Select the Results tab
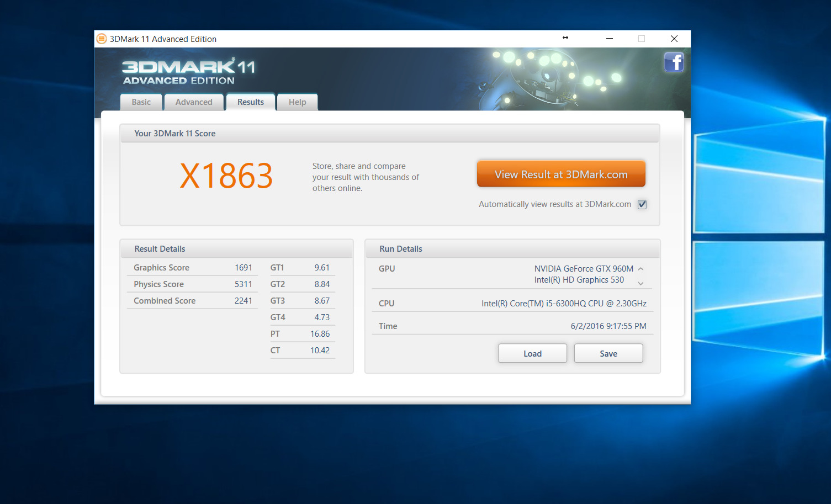 pyautogui.click(x=251, y=102)
